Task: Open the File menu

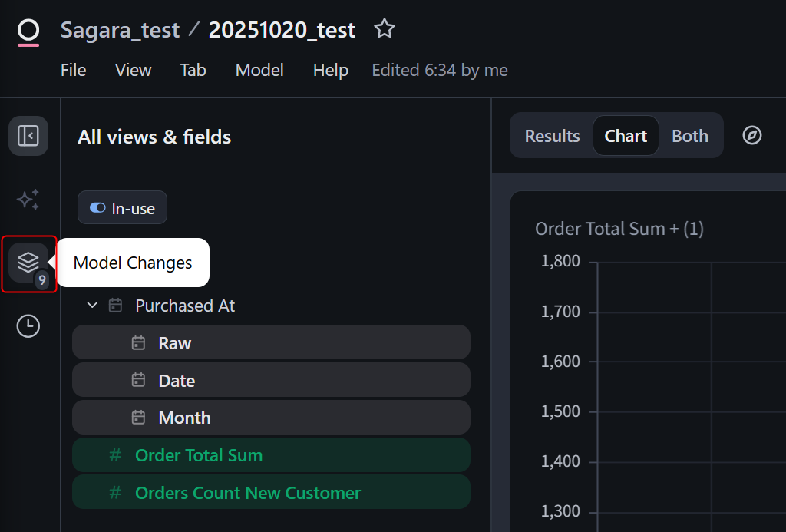Action: click(x=73, y=71)
